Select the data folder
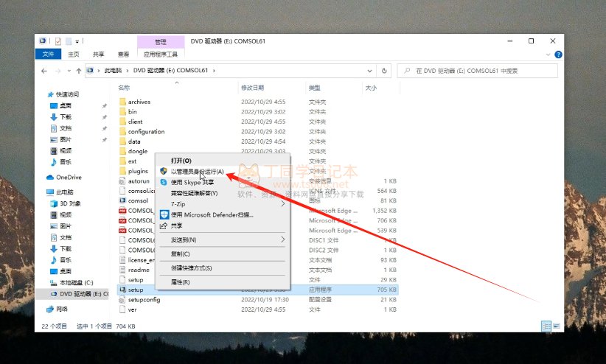 (134, 141)
